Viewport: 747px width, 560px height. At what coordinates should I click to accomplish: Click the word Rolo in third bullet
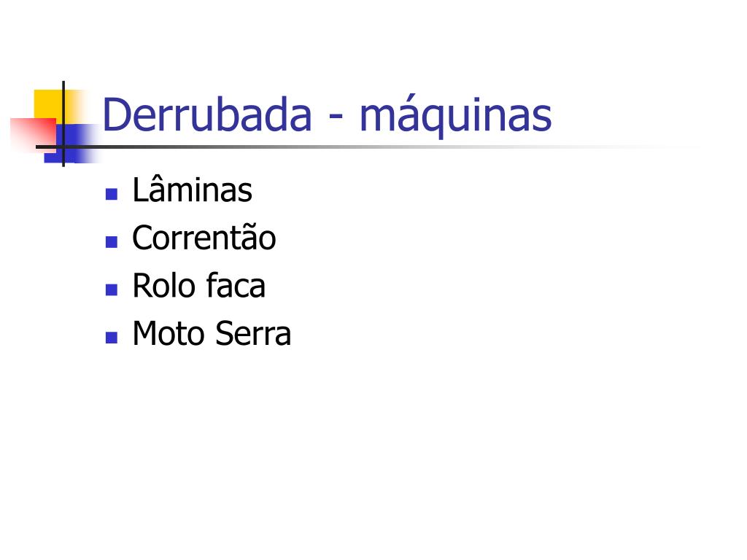point(164,285)
